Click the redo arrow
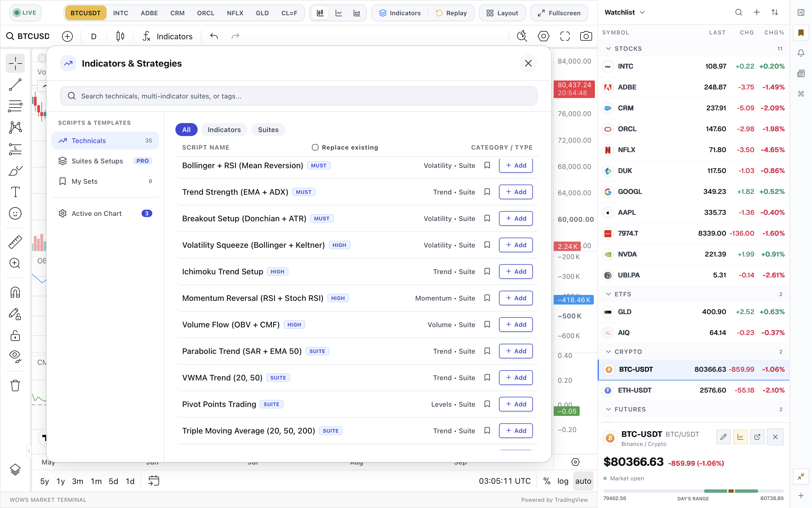 235,36
